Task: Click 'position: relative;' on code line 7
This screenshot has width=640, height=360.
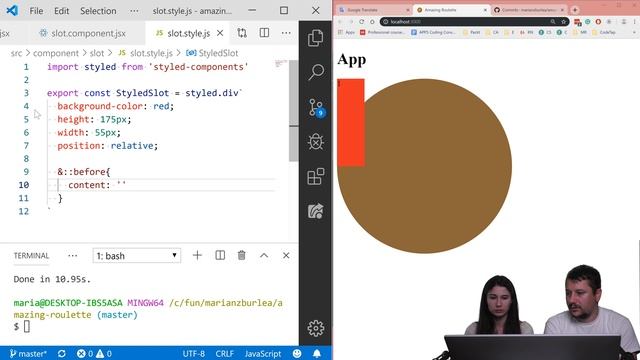Action: [x=107, y=146]
